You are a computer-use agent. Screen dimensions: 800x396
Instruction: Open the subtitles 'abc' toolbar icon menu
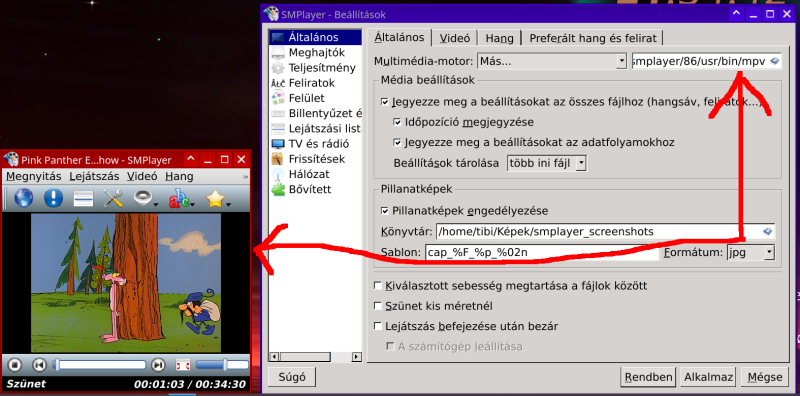point(182,198)
